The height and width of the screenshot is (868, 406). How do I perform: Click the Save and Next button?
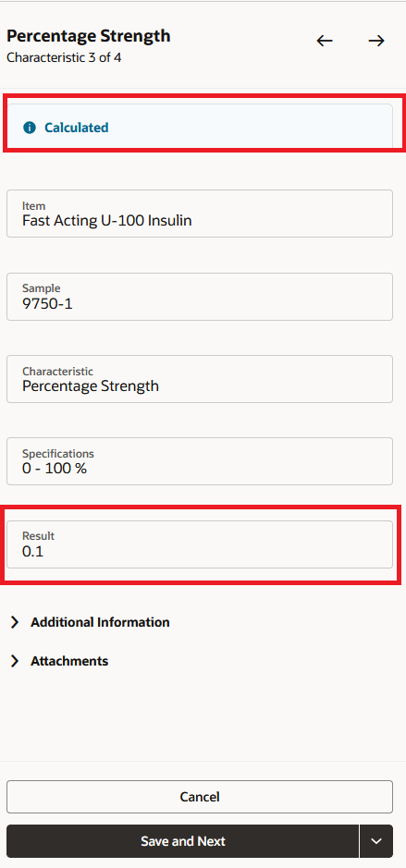point(183,841)
